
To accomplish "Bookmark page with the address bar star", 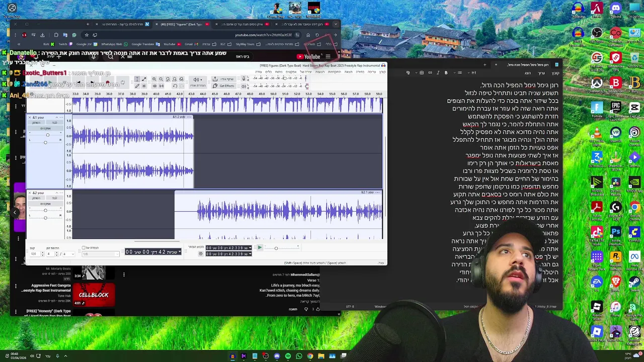I will [87, 35].
